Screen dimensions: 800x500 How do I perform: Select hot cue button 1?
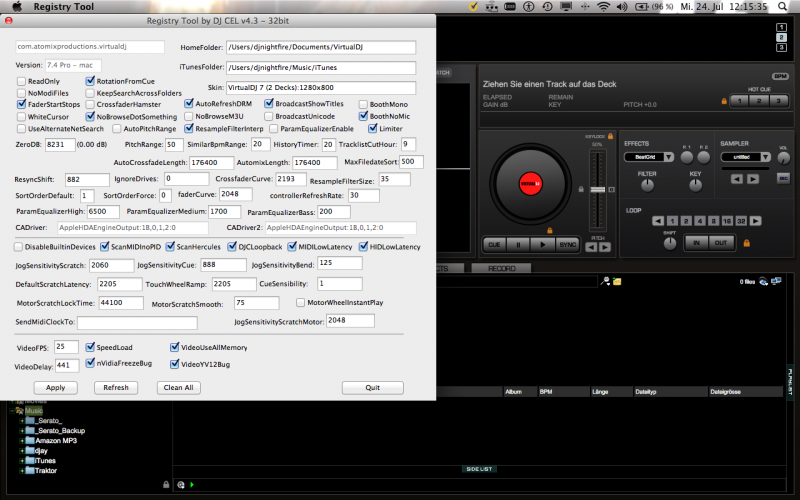tap(740, 101)
